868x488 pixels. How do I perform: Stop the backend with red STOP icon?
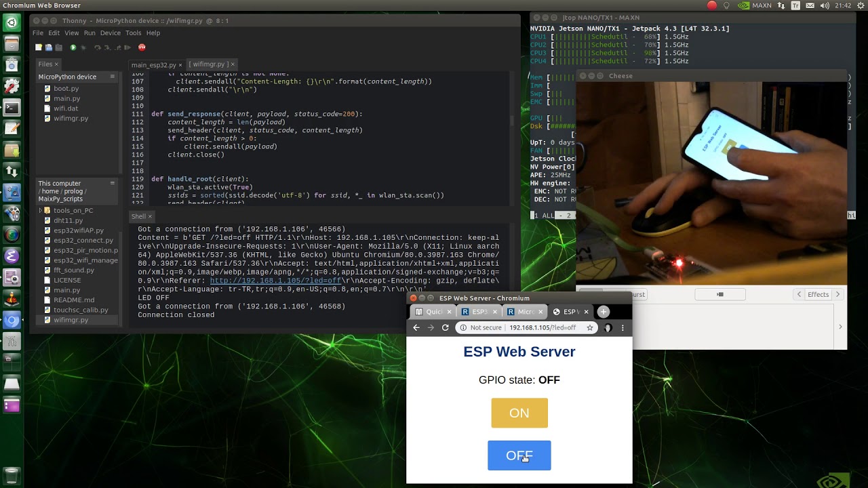[x=142, y=47]
